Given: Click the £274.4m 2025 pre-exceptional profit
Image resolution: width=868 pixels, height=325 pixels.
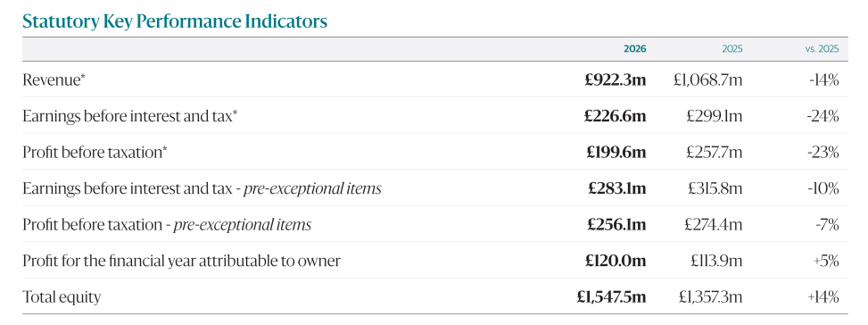Looking at the screenshot, I should pyautogui.click(x=714, y=225).
